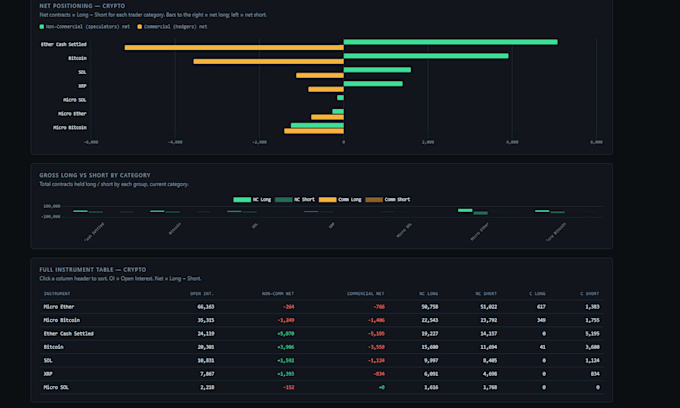Select the Micro SOL table row name
Image resolution: width=680 pixels, height=408 pixels.
pyautogui.click(x=56, y=387)
